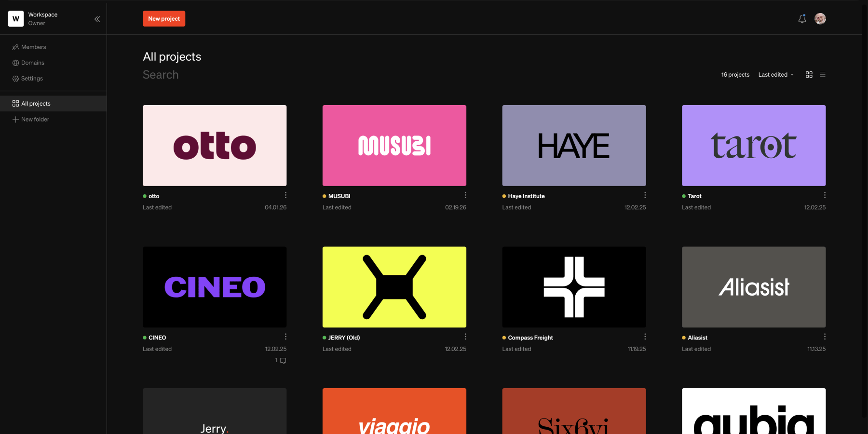Click the Aliasist date 11.13.25
Image resolution: width=868 pixels, height=434 pixels.
(816, 349)
